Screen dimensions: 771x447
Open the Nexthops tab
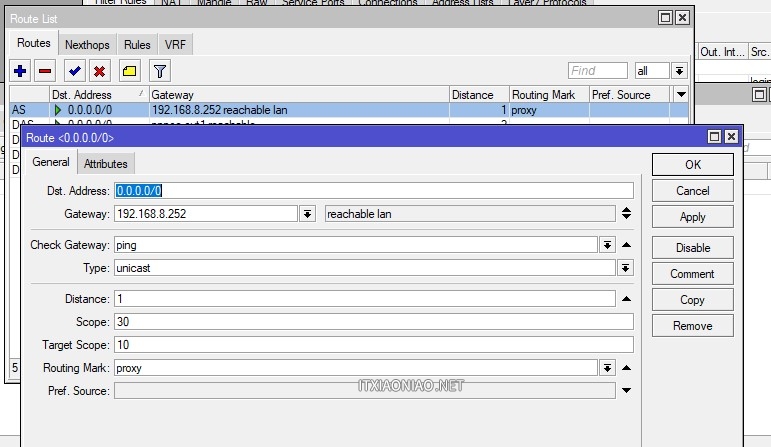click(87, 45)
